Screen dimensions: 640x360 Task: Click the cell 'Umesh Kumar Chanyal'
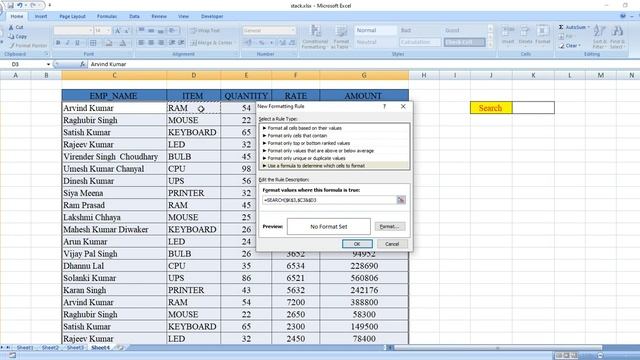pyautogui.click(x=114, y=169)
